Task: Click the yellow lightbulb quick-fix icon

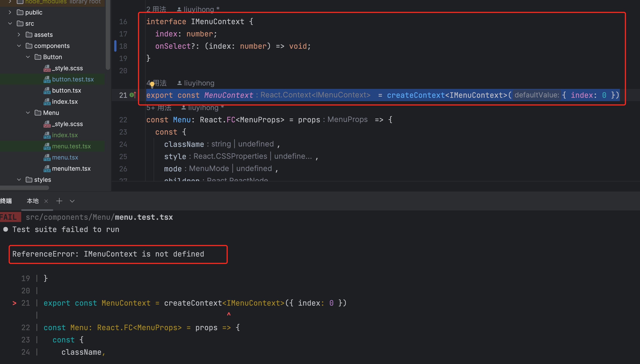Action: (x=152, y=85)
